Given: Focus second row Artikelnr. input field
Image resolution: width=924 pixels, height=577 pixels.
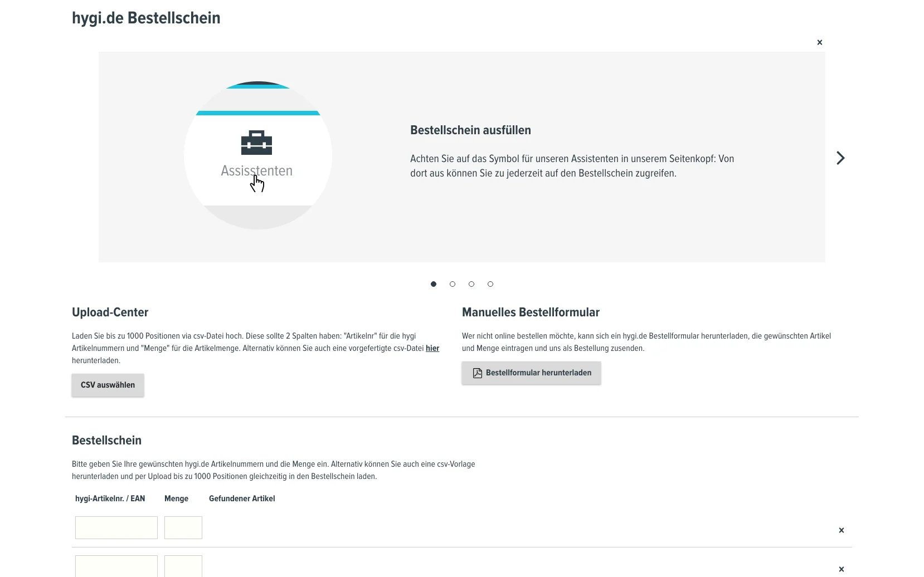Looking at the screenshot, I should coord(116,566).
